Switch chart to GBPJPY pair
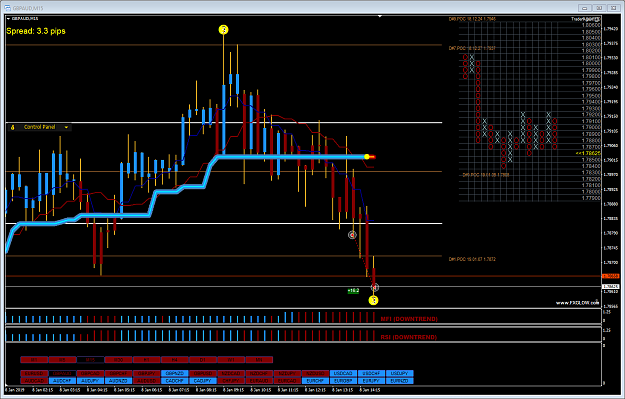This screenshot has width=625, height=399. click(147, 373)
